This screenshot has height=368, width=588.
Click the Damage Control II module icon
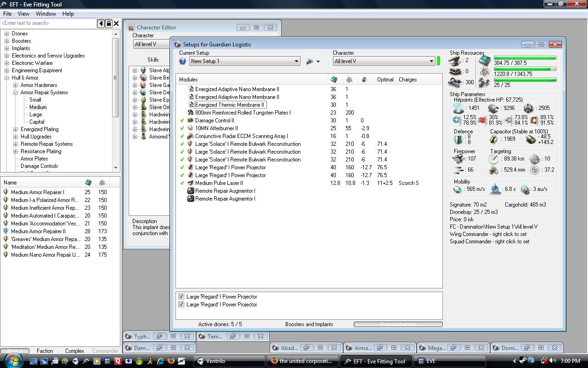pyautogui.click(x=190, y=121)
